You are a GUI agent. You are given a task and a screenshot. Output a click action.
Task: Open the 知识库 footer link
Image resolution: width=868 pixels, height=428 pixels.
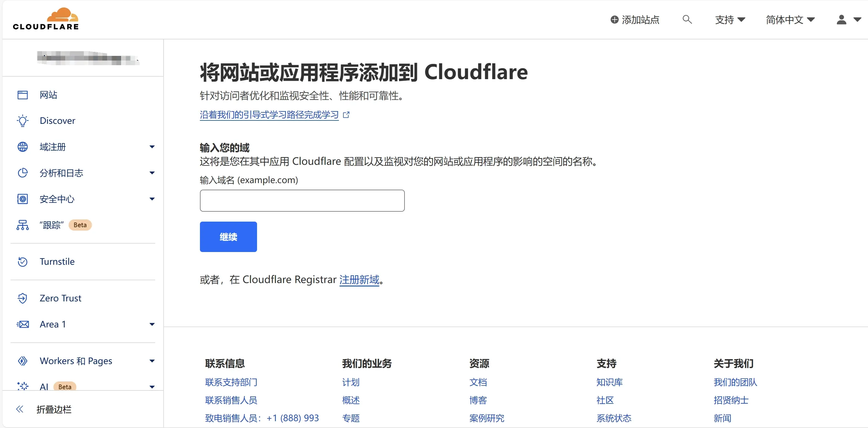point(609,382)
